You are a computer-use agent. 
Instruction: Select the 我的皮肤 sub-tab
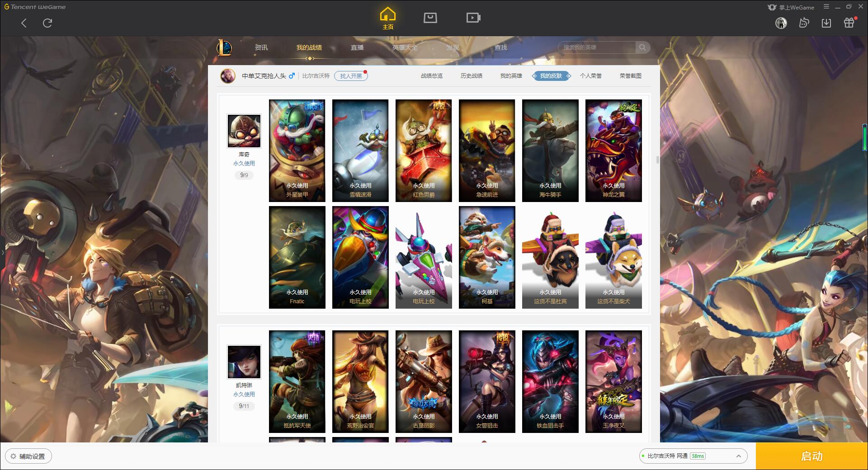tap(551, 76)
